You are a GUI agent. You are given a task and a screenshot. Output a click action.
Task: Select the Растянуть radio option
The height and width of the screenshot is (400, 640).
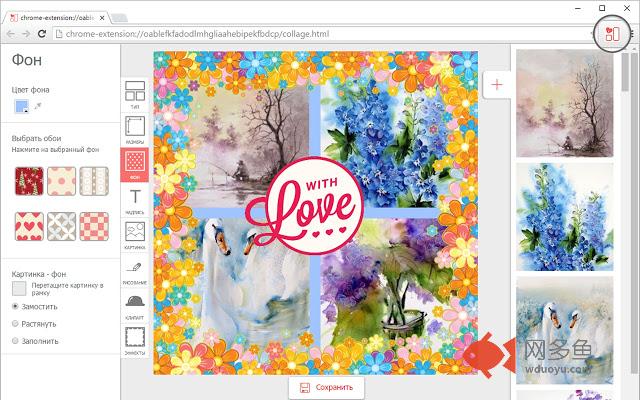click(16, 324)
